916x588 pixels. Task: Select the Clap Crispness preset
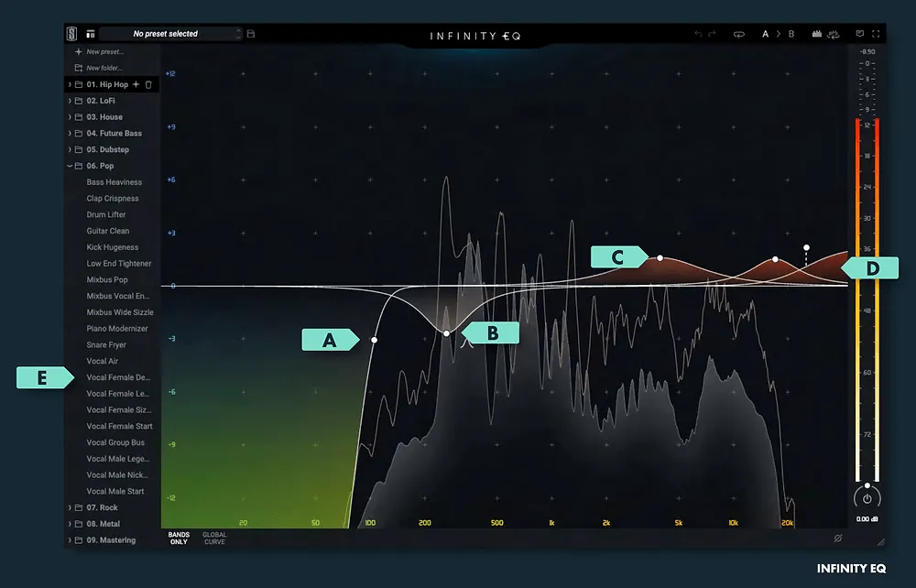tap(113, 199)
